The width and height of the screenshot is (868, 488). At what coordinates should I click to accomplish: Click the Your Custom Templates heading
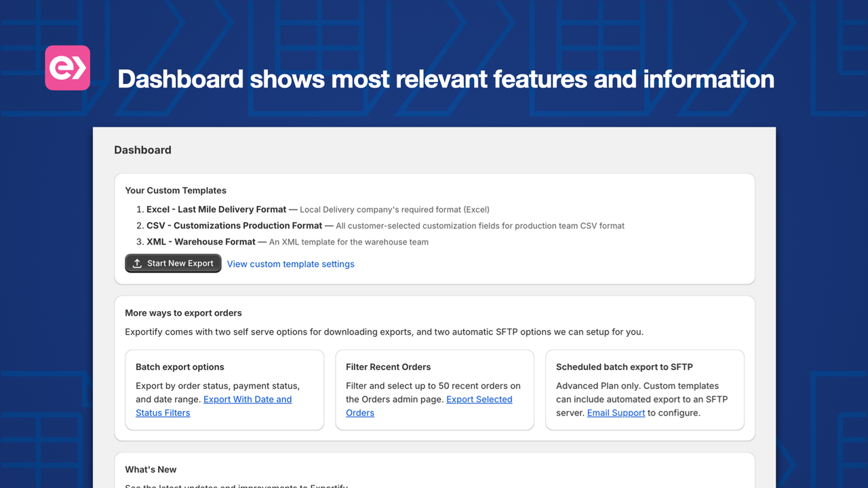(176, 190)
